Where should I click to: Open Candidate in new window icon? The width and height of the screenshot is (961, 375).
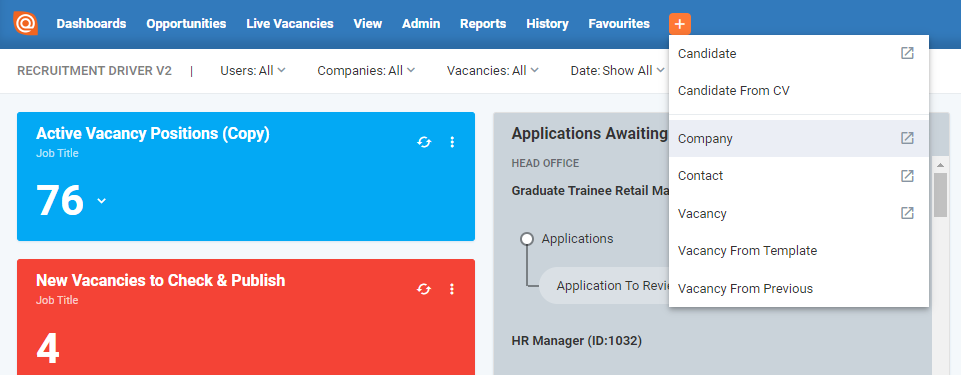pyautogui.click(x=907, y=53)
